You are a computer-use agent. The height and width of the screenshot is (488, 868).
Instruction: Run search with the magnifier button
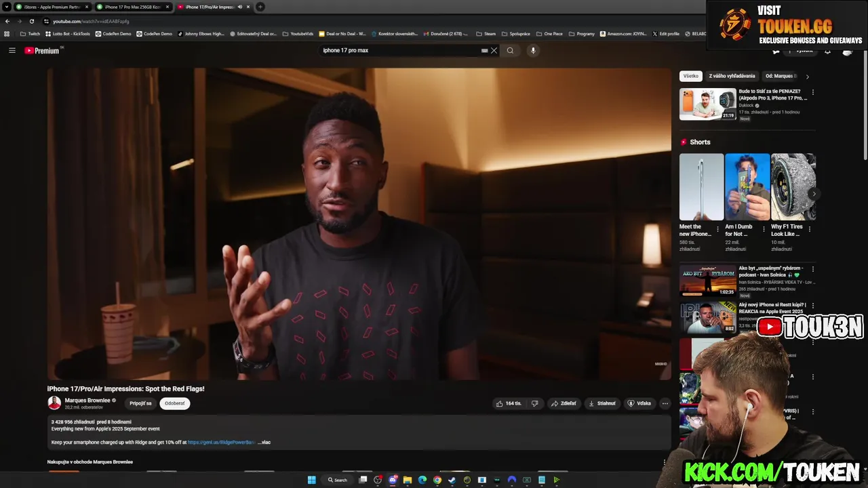pyautogui.click(x=510, y=50)
